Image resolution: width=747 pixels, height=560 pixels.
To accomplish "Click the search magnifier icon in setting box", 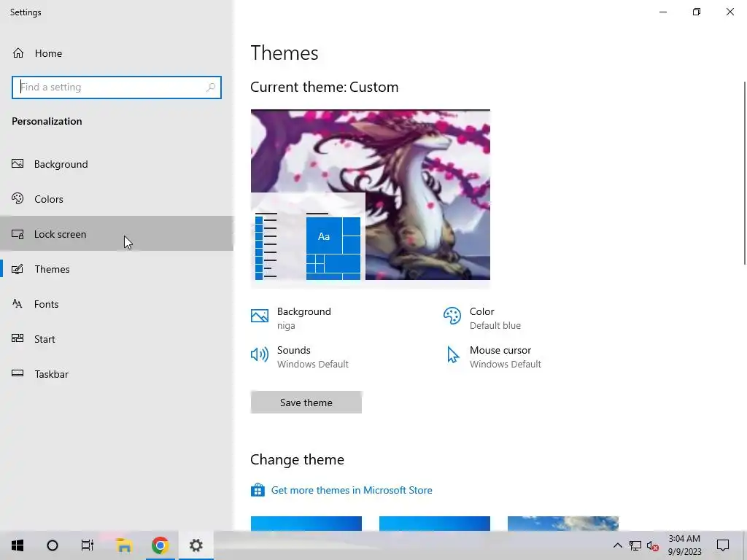I will [211, 87].
